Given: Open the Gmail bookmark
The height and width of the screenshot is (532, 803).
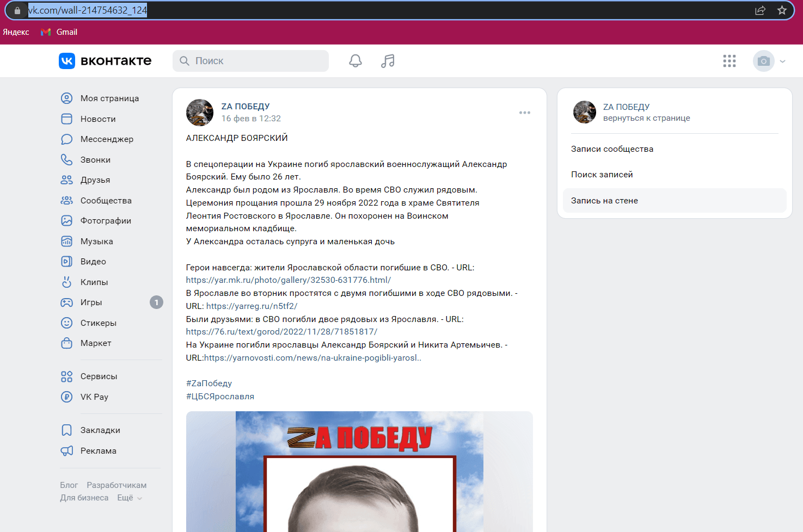Looking at the screenshot, I should coord(59,32).
